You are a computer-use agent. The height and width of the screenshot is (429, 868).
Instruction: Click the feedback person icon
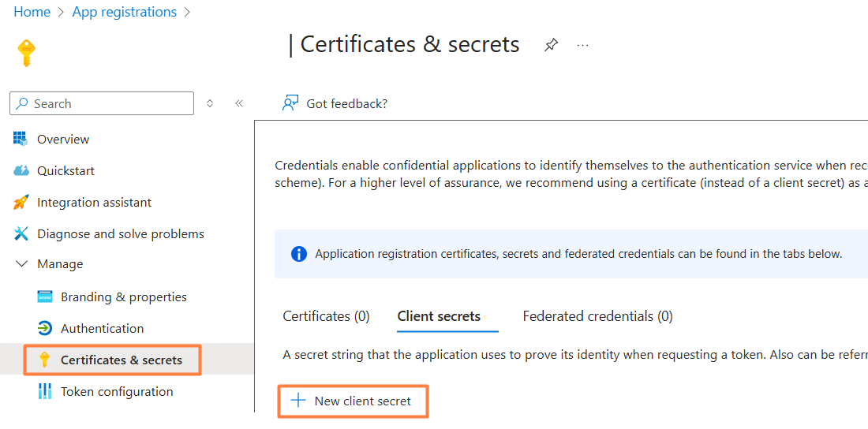coord(290,103)
